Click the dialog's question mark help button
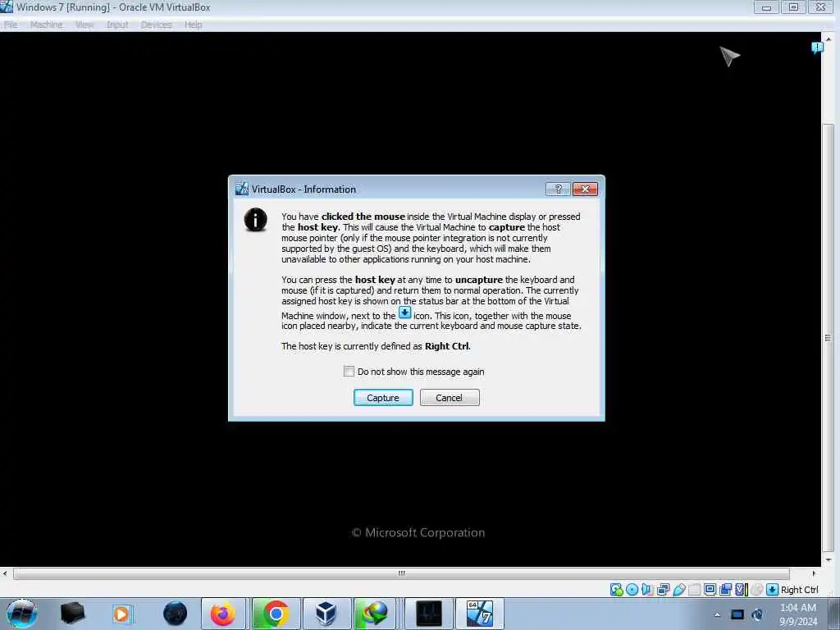840x630 pixels. coord(558,189)
